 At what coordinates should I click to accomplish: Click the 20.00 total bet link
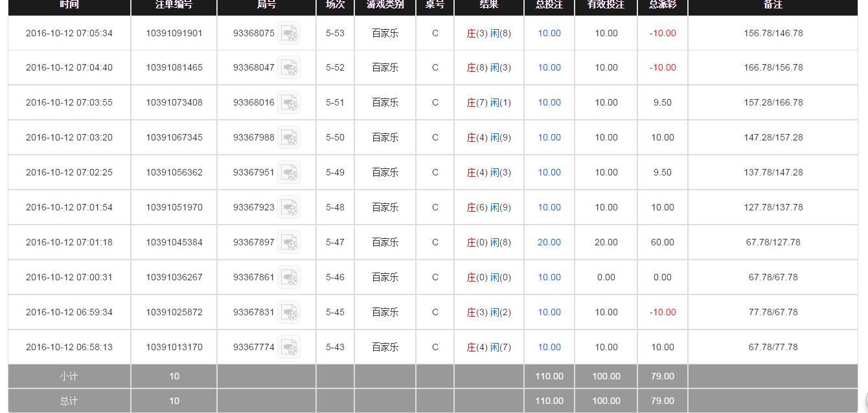(x=549, y=242)
